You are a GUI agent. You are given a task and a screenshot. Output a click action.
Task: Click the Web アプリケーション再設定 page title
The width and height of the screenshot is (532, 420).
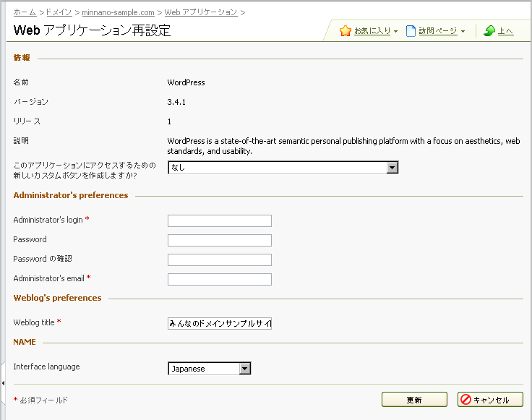92,30
